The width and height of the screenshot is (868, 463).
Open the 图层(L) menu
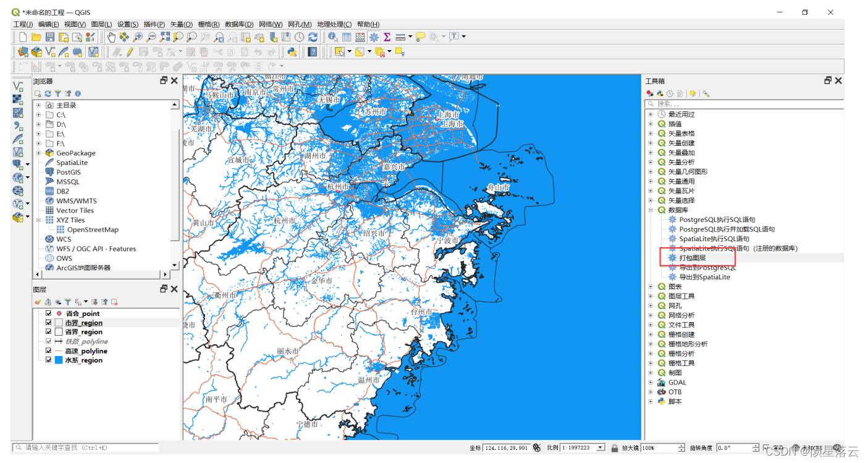pos(102,23)
